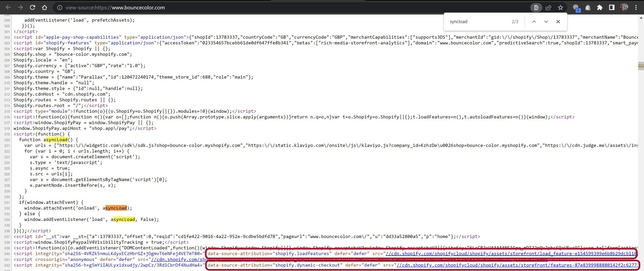Click the 'window.ShopifyPay.apiHost' line
Screen dimensions: 644x271
85,128
